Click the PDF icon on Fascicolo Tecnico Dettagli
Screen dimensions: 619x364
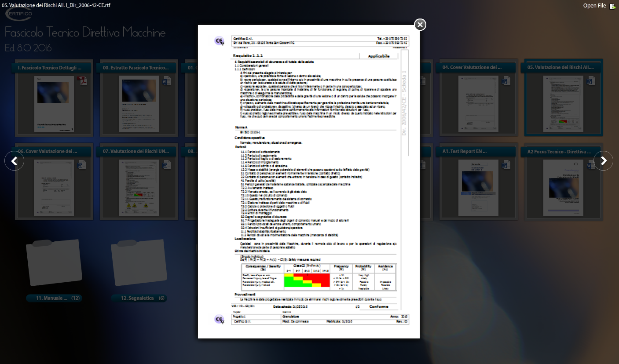click(x=82, y=81)
